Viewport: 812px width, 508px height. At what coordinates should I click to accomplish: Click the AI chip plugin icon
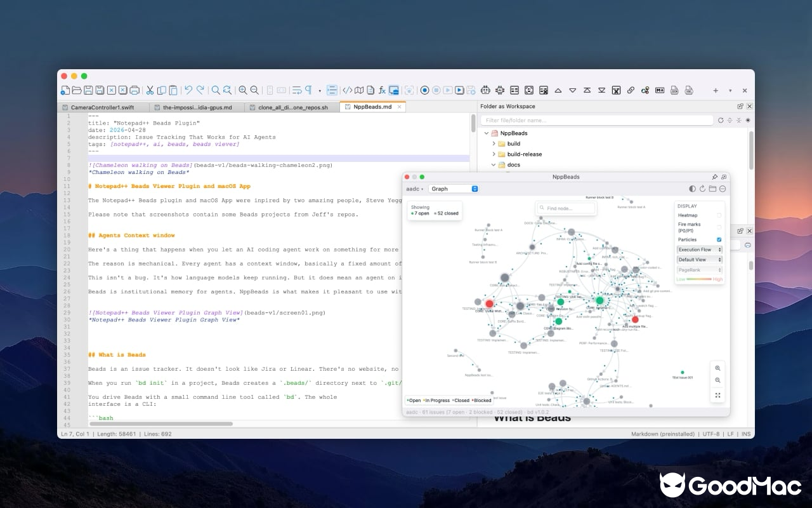(500, 90)
